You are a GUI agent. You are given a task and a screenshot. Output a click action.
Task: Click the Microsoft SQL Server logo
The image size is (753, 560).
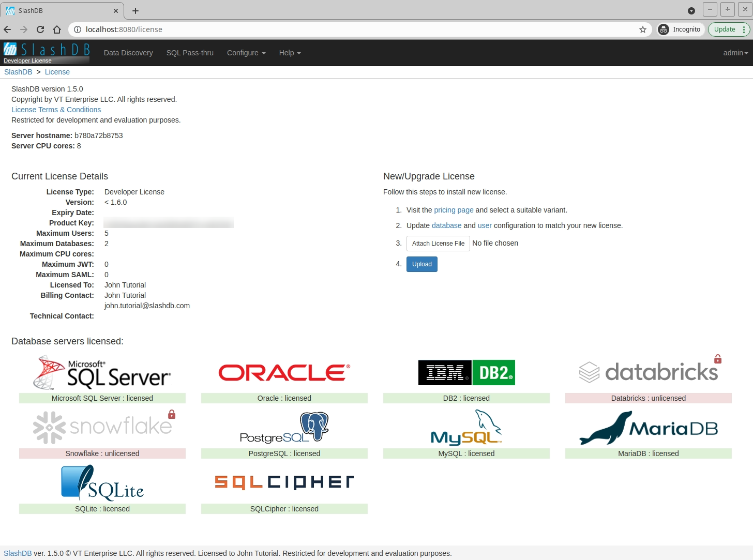(102, 372)
